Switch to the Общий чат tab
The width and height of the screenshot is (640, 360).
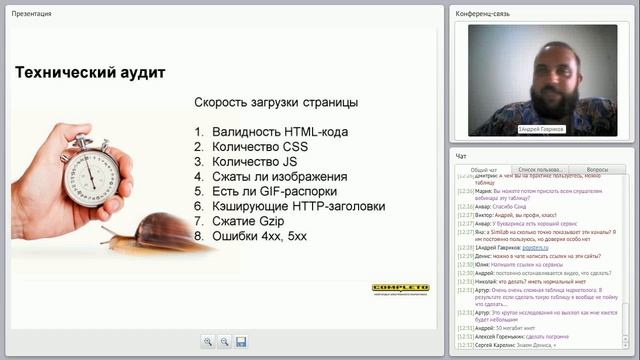(483, 170)
